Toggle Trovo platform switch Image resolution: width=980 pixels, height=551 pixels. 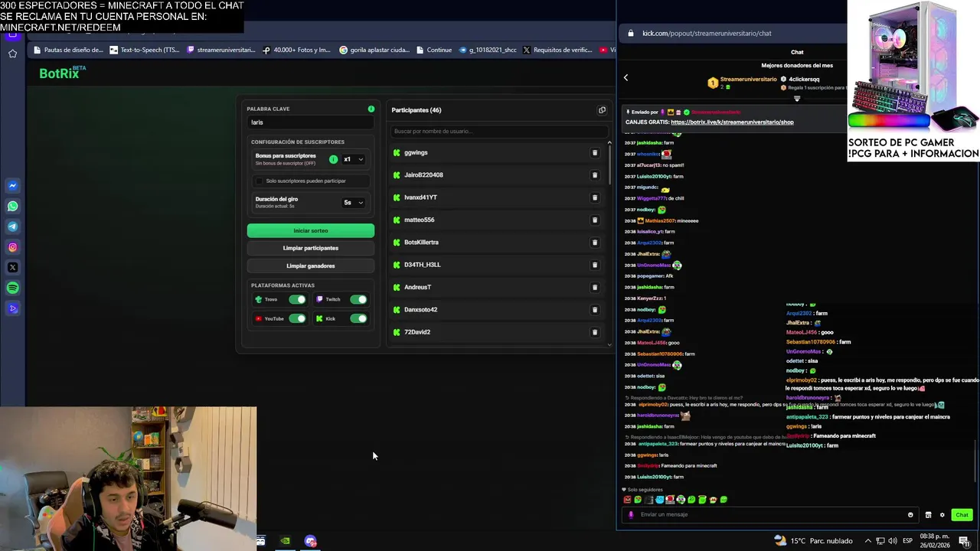click(297, 299)
